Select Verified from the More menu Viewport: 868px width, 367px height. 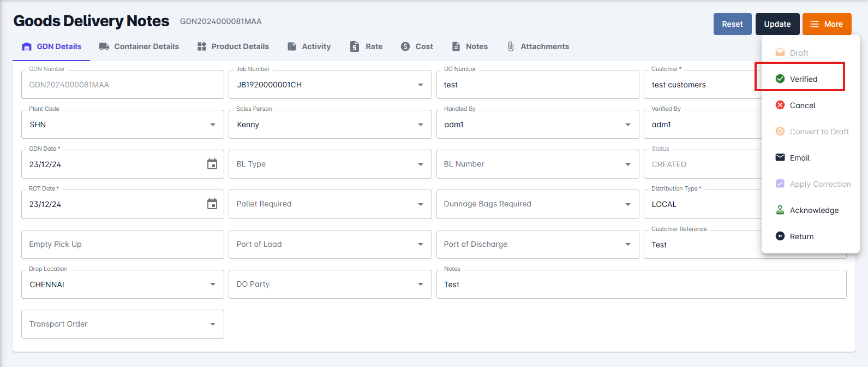(811, 79)
